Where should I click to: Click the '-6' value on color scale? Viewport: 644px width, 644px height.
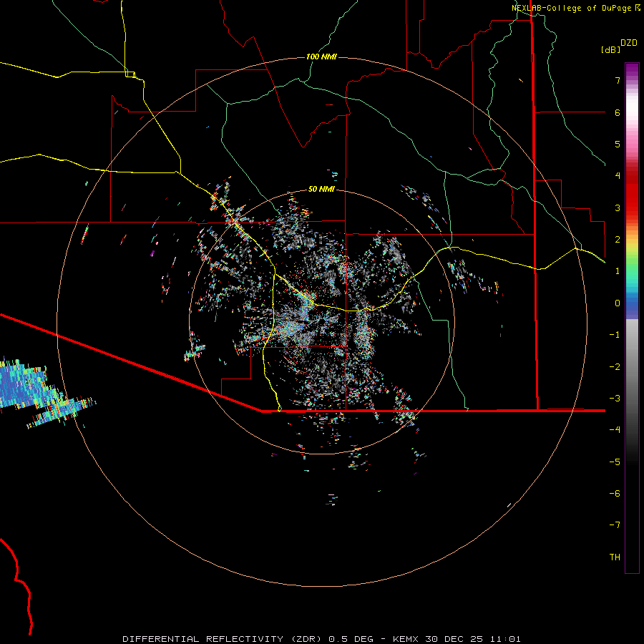(x=615, y=494)
